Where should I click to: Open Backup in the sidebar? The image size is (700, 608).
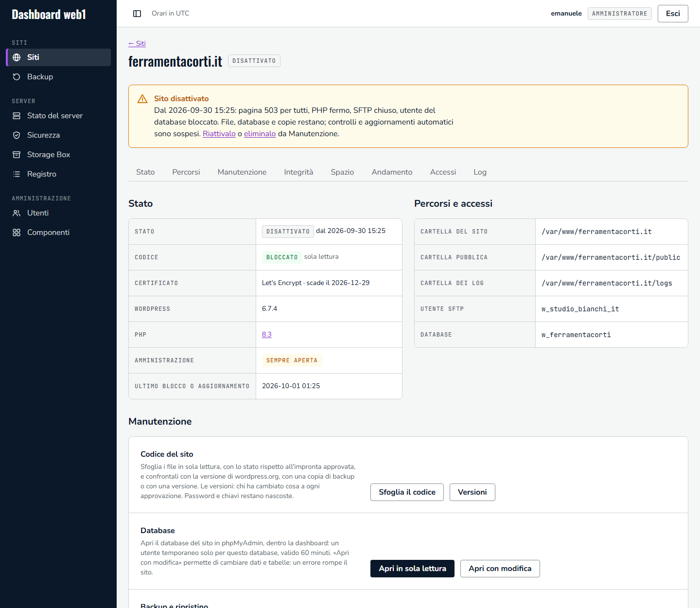pyautogui.click(x=58, y=77)
